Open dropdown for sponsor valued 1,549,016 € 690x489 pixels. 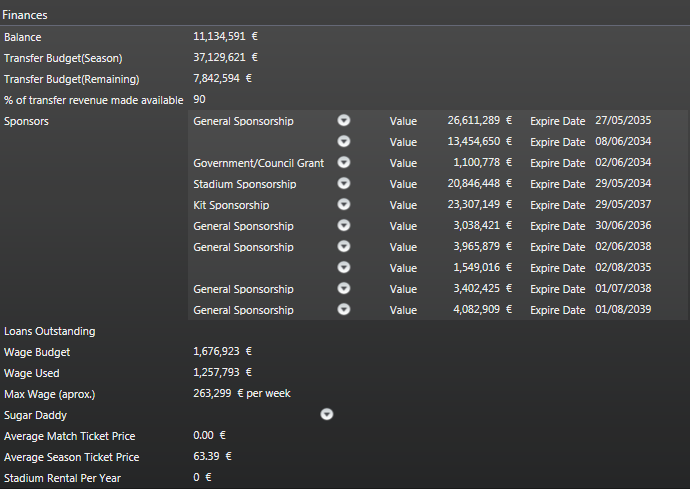(344, 267)
